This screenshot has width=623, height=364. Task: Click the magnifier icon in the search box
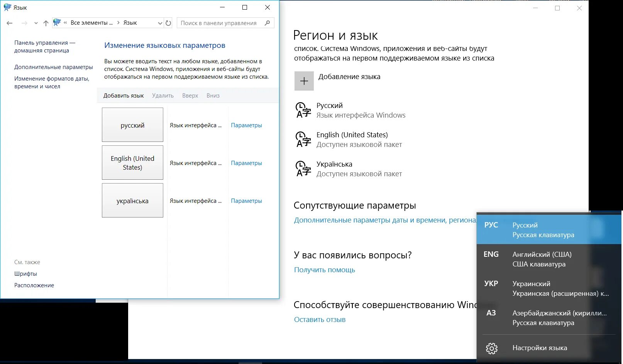(x=267, y=23)
